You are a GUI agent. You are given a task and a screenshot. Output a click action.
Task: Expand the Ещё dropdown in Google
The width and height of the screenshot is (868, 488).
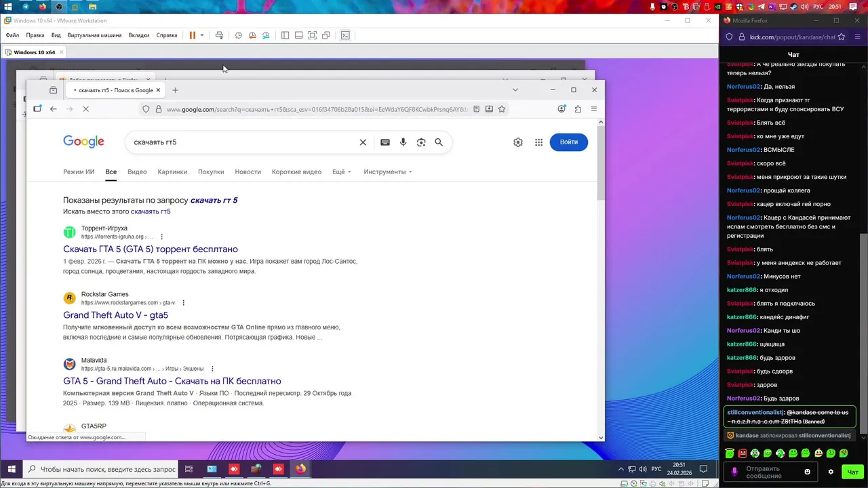click(342, 171)
